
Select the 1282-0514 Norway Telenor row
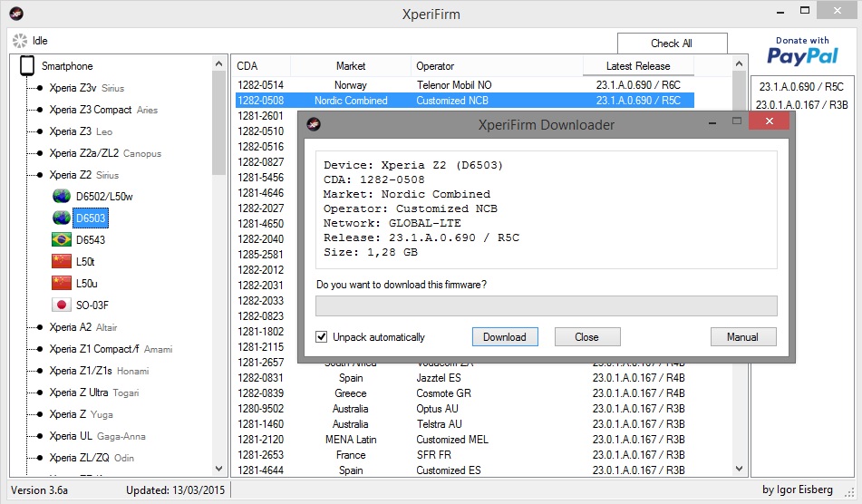click(x=464, y=85)
